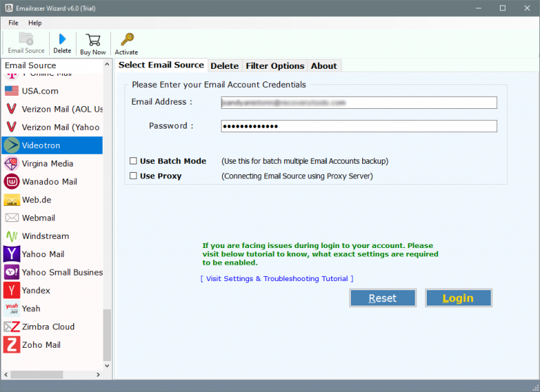Click the Email Address field

tap(359, 103)
